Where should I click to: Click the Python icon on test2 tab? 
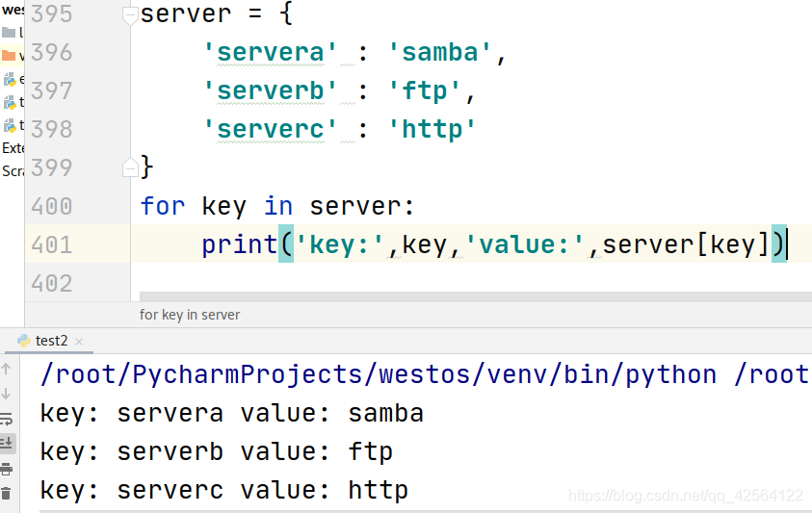pyautogui.click(x=24, y=341)
